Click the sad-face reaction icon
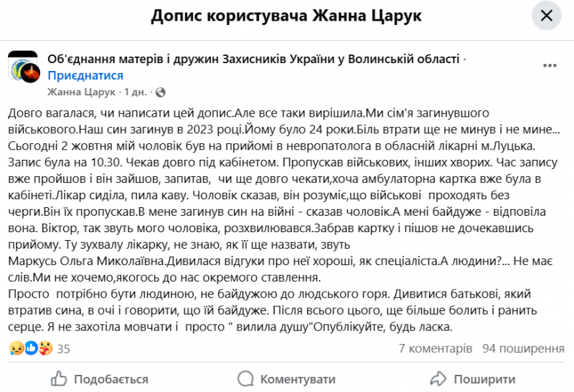Image resolution: width=574 pixels, height=392 pixels. coord(16,348)
